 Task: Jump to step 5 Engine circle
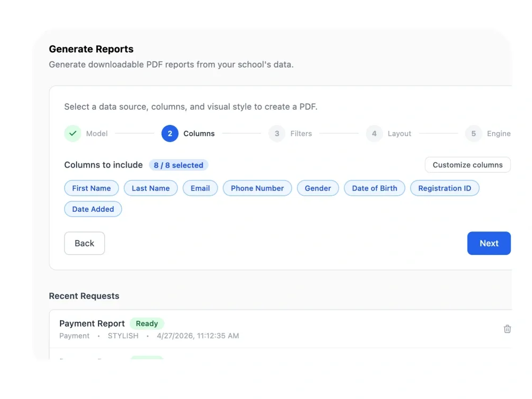coord(473,134)
